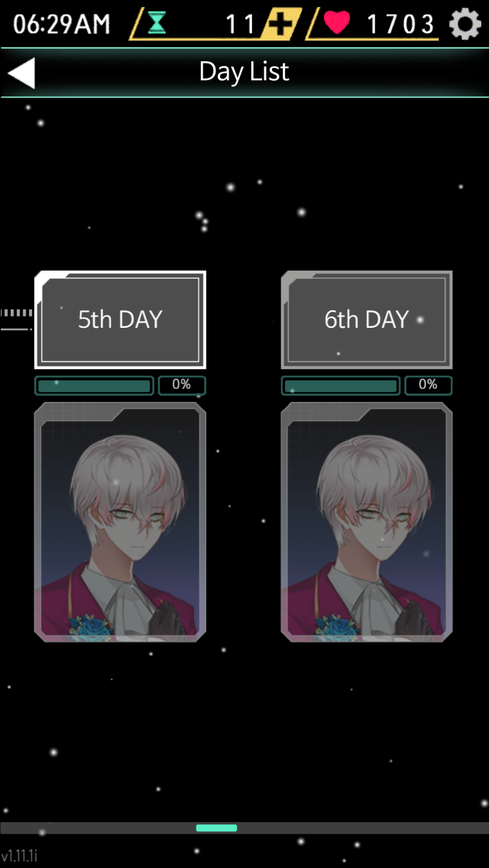Click the v1.11.1i version label
489x868 pixels.
[x=19, y=856]
